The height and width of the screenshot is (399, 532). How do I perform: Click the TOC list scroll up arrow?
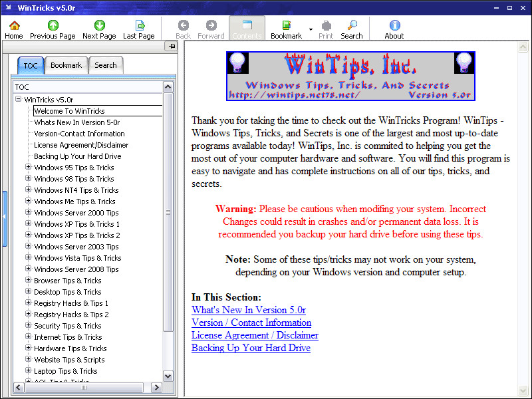pyautogui.click(x=168, y=87)
